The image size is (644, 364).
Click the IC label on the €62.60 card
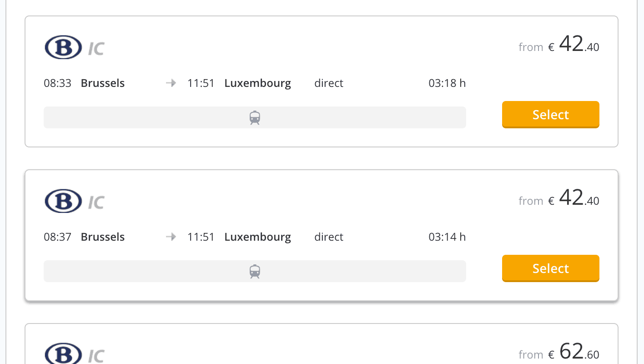pos(96,356)
